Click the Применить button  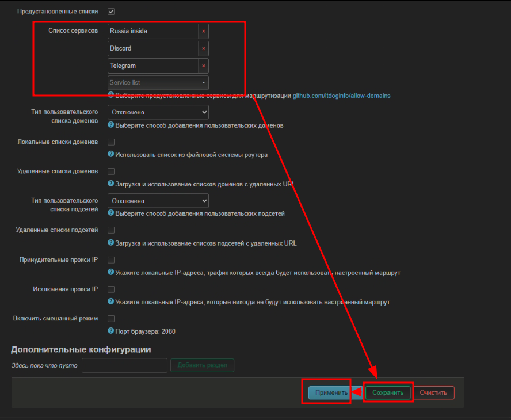pos(328,393)
